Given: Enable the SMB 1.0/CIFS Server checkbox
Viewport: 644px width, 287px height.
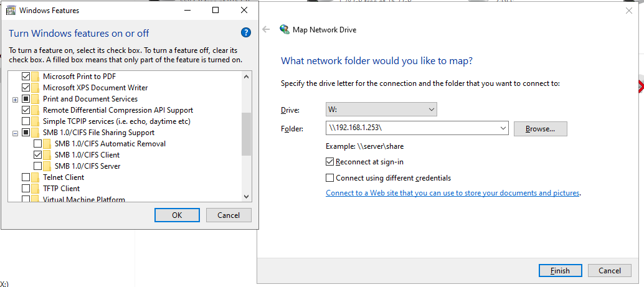Looking at the screenshot, I should click(37, 166).
